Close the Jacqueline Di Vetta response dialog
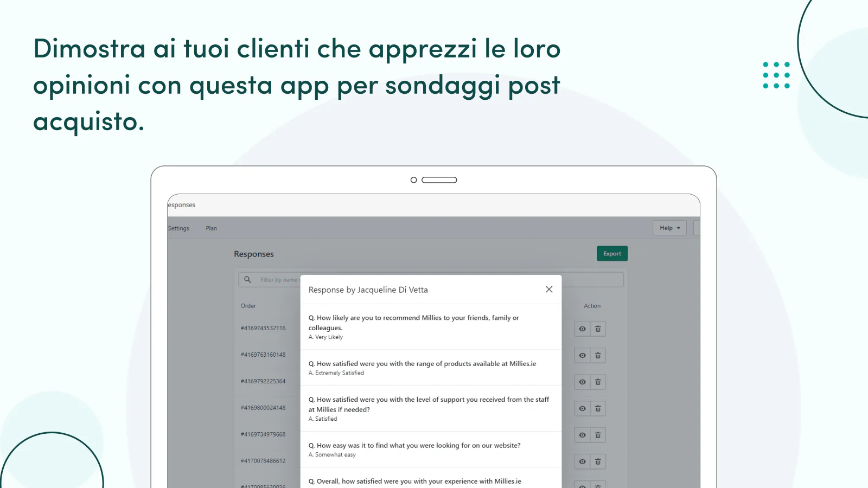 coord(549,290)
